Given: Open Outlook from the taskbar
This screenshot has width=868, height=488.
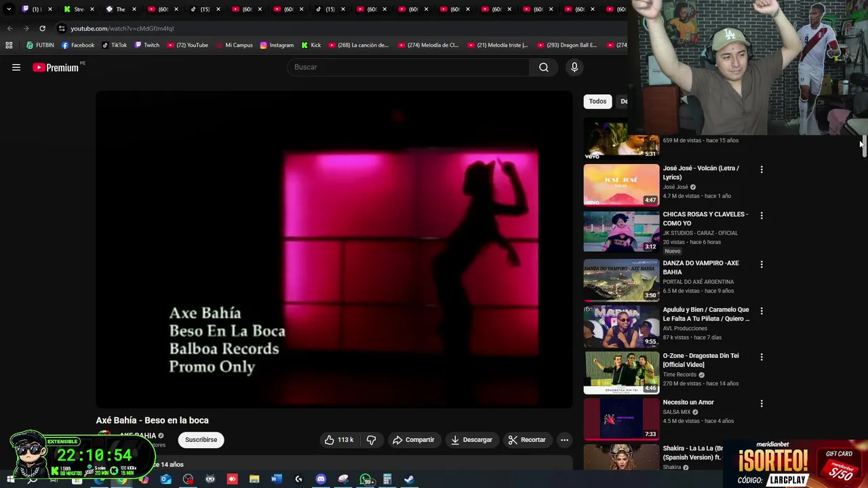Looking at the screenshot, I should coord(165,479).
